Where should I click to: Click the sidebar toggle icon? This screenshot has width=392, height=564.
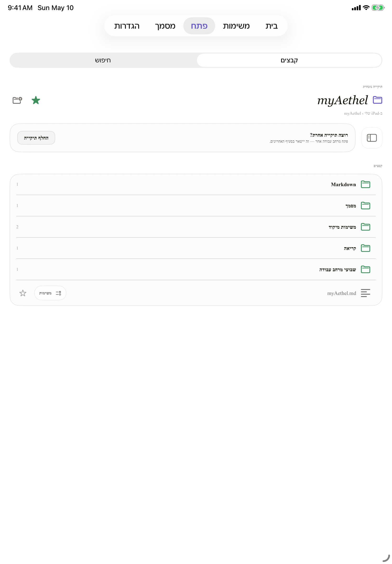[372, 138]
